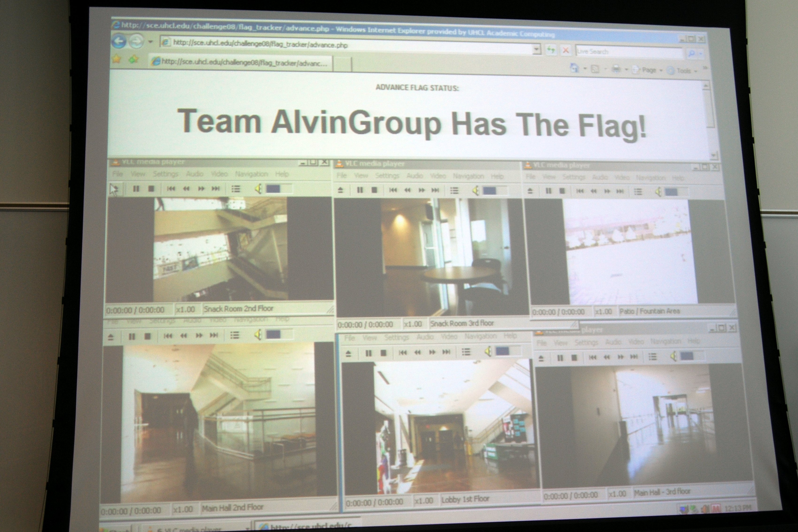The width and height of the screenshot is (798, 532).
Task: Open playlist icon in Main Hall - 3rd floor player
Action: 652,357
